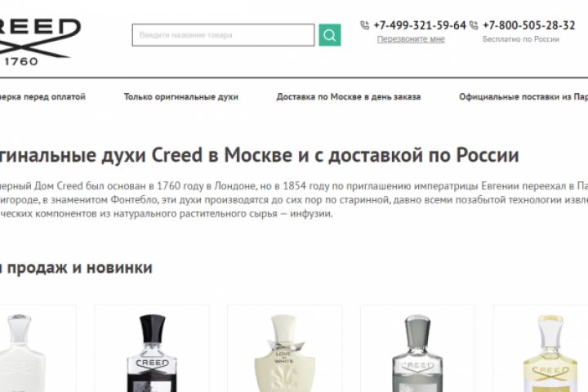Open the 'Перезвоните мне' callback link
Screen dimensions: 588x392
point(411,39)
